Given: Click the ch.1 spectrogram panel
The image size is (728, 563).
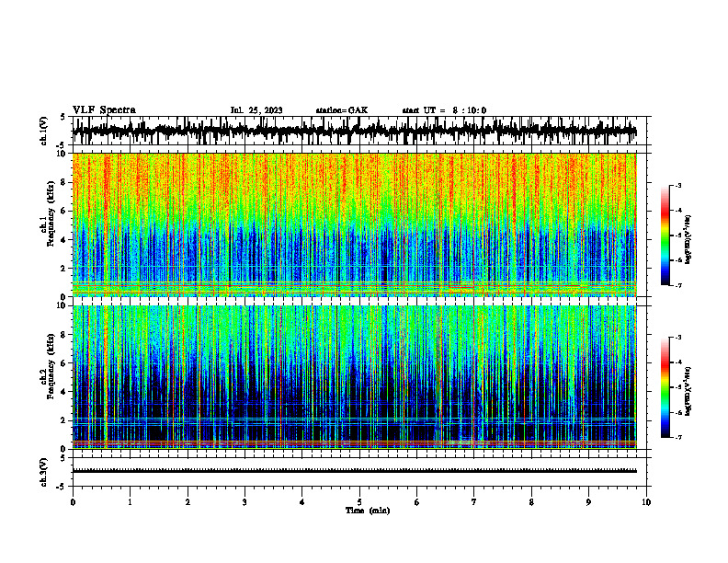Looking at the screenshot, I should [x=354, y=224].
